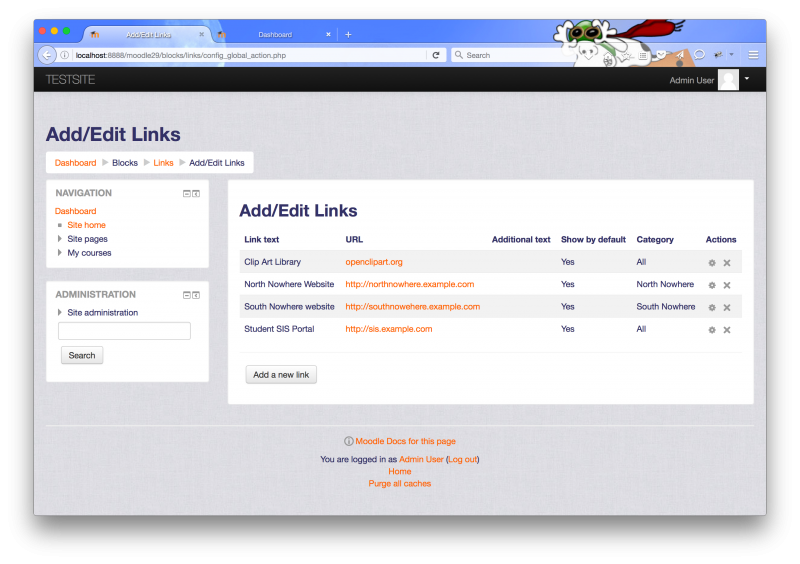Click the TESTSITE site title
This screenshot has height=564, width=800.
click(x=70, y=80)
